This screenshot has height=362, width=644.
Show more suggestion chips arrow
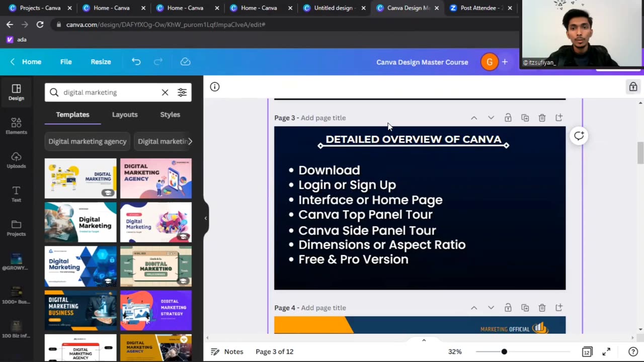(x=190, y=141)
